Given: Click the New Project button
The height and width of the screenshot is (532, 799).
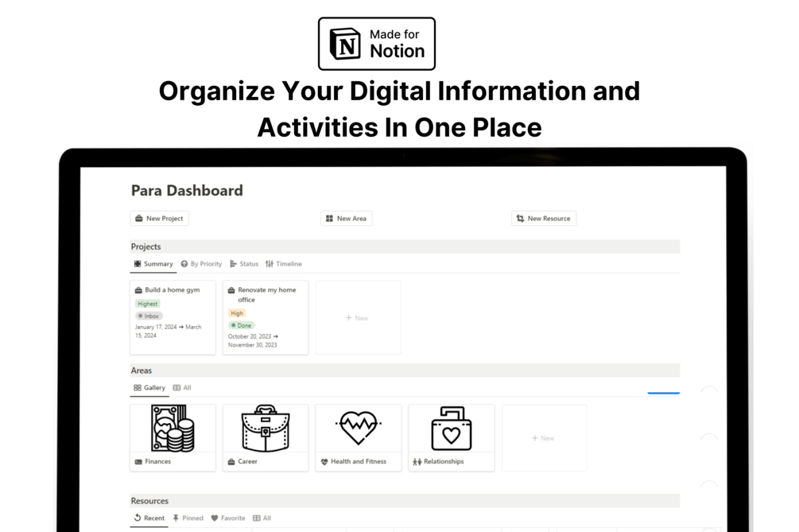Looking at the screenshot, I should [x=160, y=218].
